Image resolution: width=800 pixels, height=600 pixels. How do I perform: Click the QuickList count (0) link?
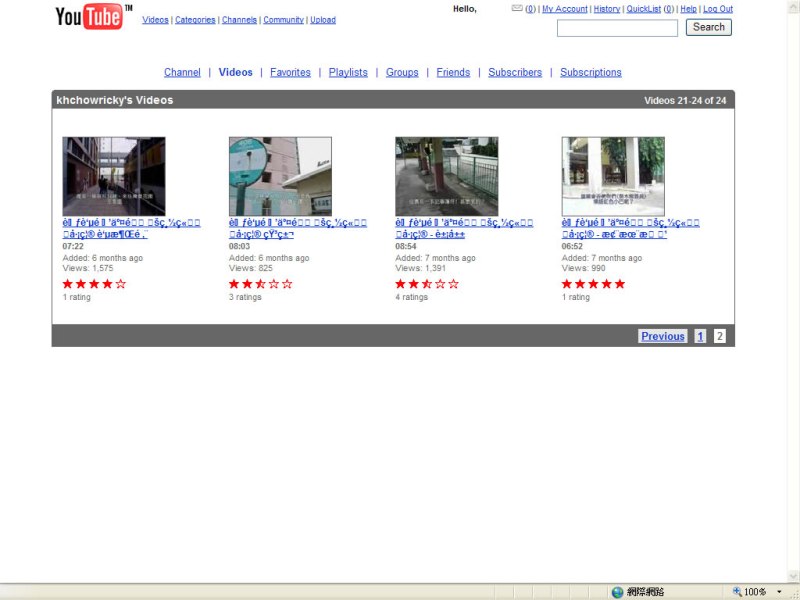668,9
